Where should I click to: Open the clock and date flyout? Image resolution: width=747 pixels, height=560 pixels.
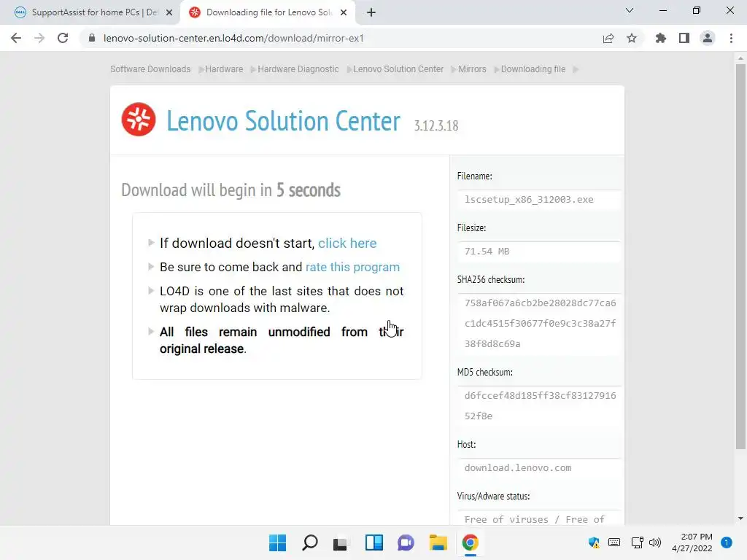[x=692, y=542]
